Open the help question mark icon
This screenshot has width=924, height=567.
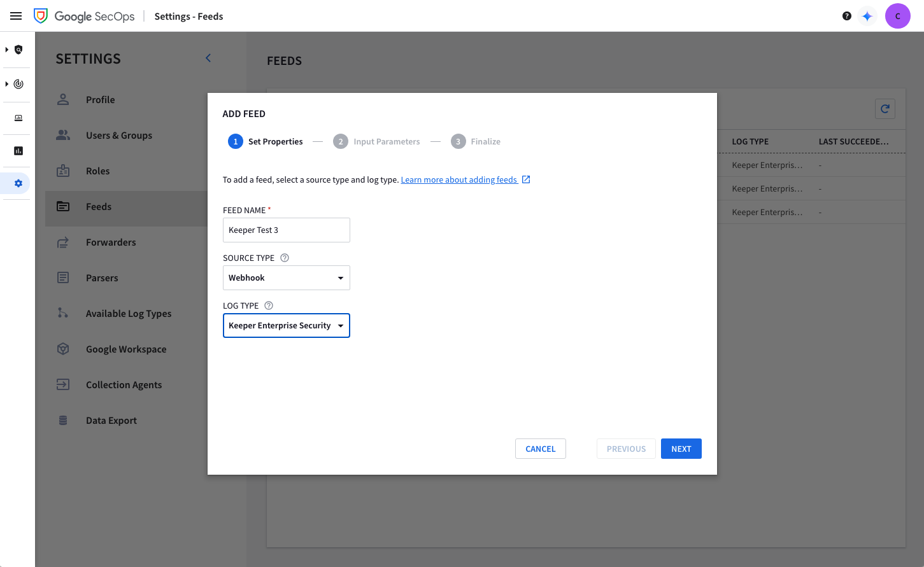[x=846, y=16]
